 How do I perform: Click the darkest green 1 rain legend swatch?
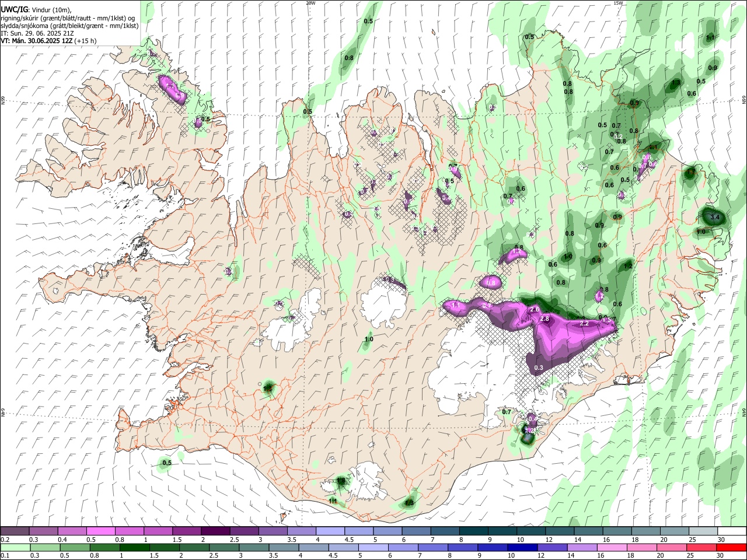[134, 548]
